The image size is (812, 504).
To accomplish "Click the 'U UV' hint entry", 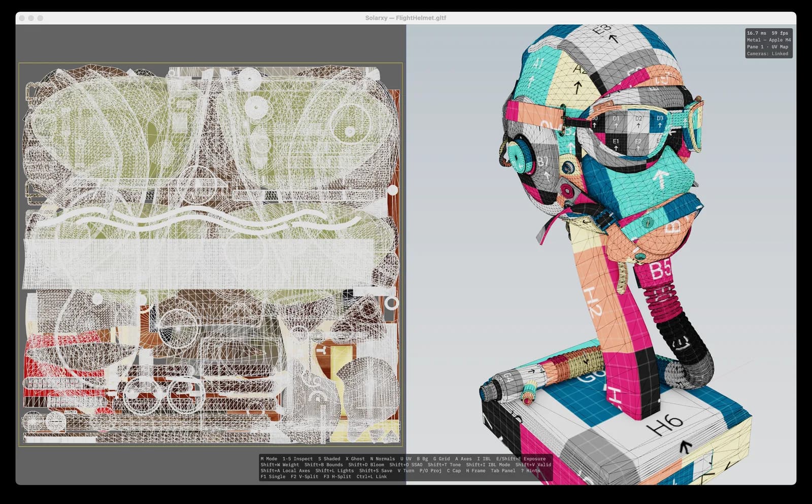I will click(406, 459).
